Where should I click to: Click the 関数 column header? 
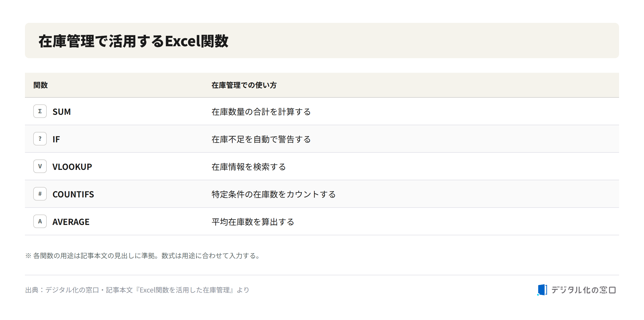coord(41,85)
